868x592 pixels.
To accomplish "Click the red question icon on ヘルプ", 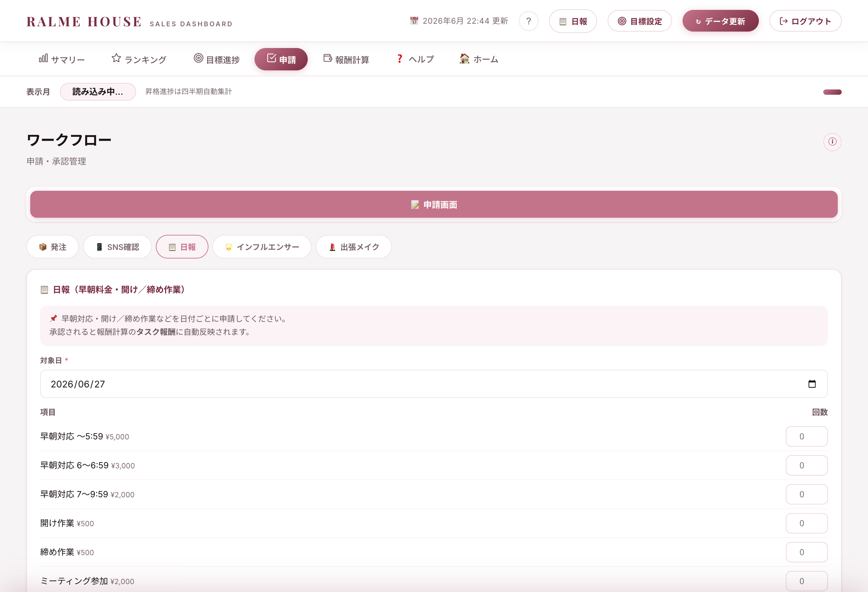I will [399, 58].
